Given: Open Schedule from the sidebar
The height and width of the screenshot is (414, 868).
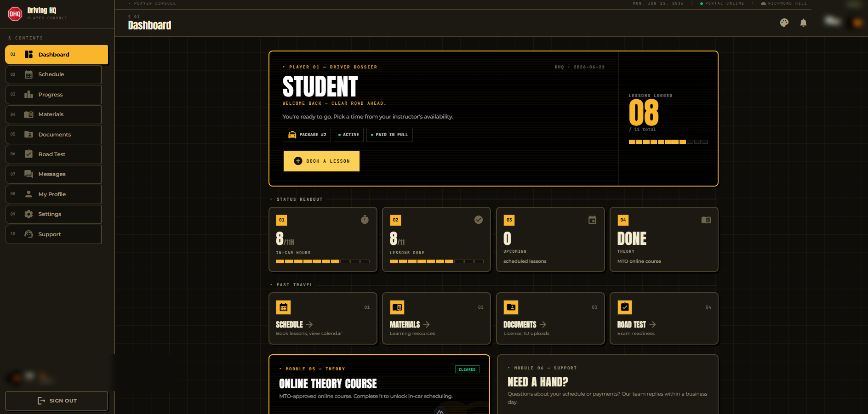Looking at the screenshot, I should point(53,74).
